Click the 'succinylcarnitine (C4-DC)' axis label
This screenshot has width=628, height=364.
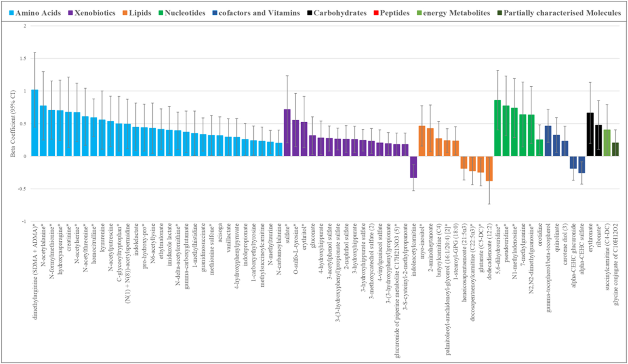[607, 257]
